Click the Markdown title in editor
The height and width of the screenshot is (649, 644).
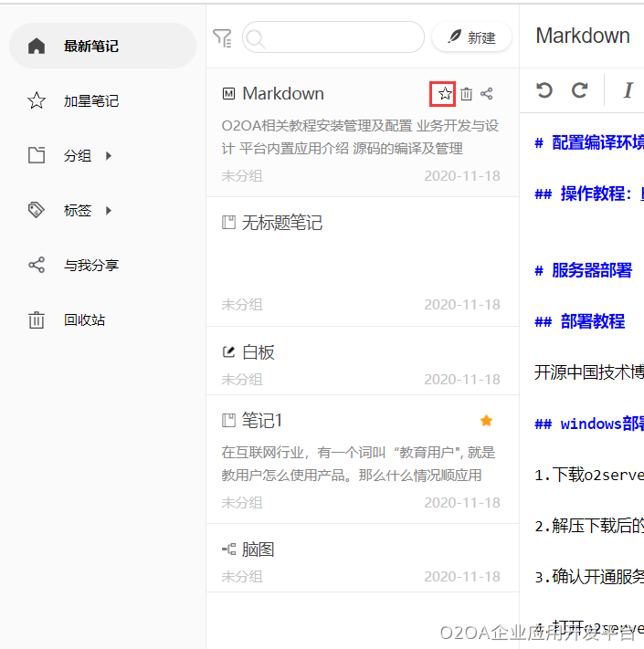pyautogui.click(x=583, y=36)
